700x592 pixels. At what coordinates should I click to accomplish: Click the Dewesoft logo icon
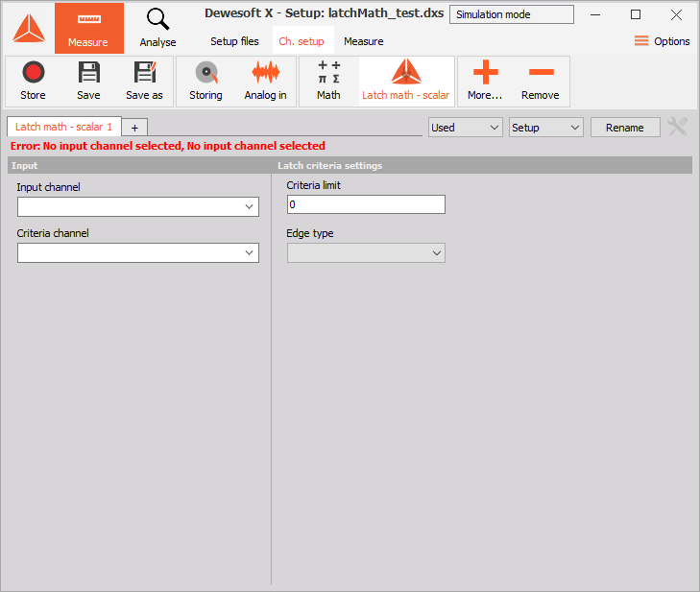point(29,28)
